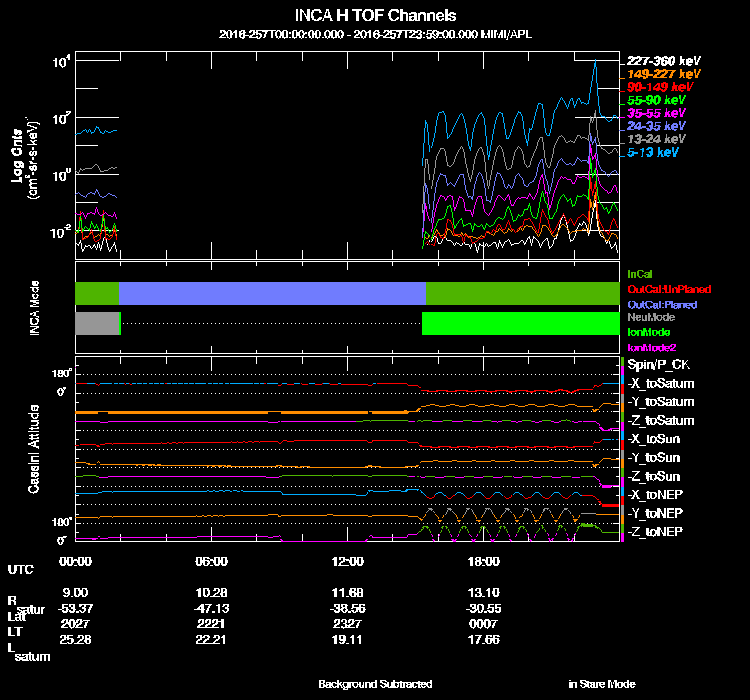
Task: Click the -X_toSaturn attitude legend label
Action: coord(660,384)
